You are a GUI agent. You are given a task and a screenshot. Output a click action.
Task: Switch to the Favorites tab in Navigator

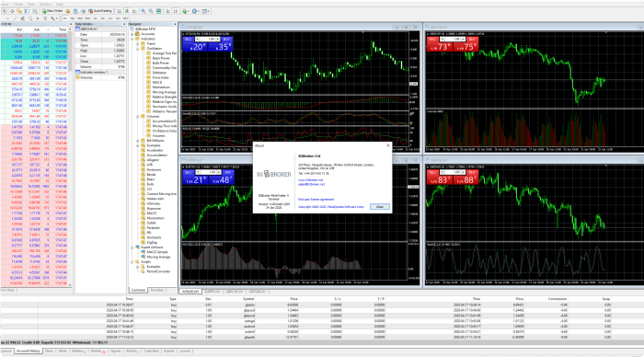tap(157, 290)
